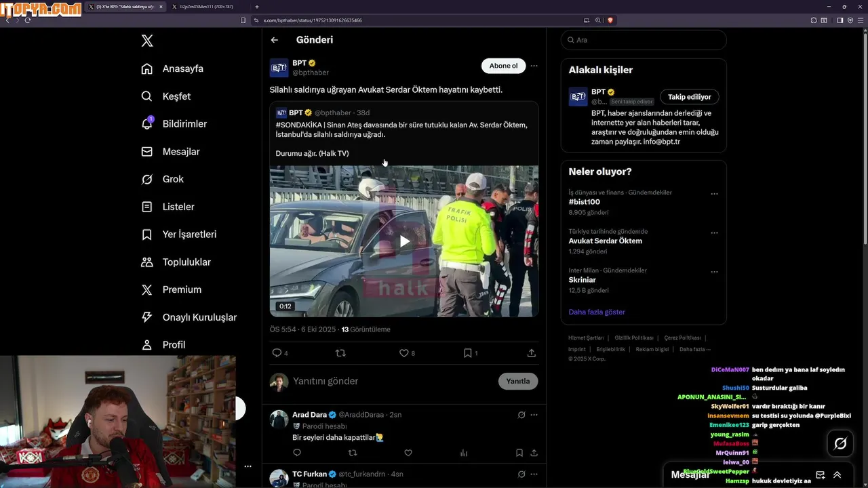Open Mesajlar envelope icon in sidebar

coord(146,152)
